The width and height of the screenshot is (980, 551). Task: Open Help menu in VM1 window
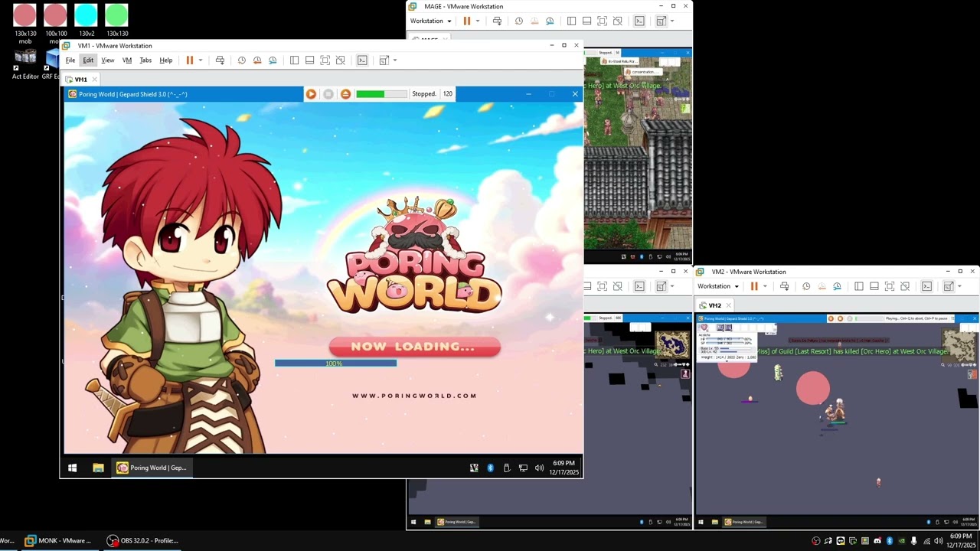165,60
